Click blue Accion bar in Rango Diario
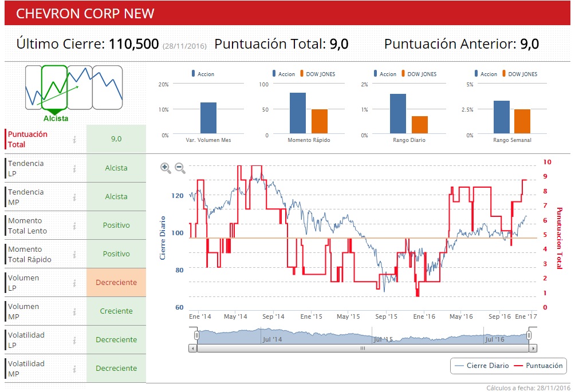 398,113
